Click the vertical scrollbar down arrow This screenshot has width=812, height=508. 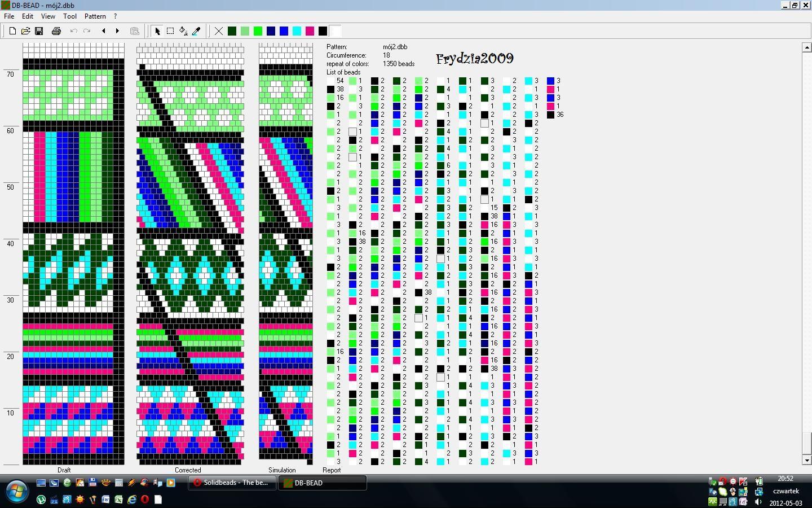(x=806, y=461)
